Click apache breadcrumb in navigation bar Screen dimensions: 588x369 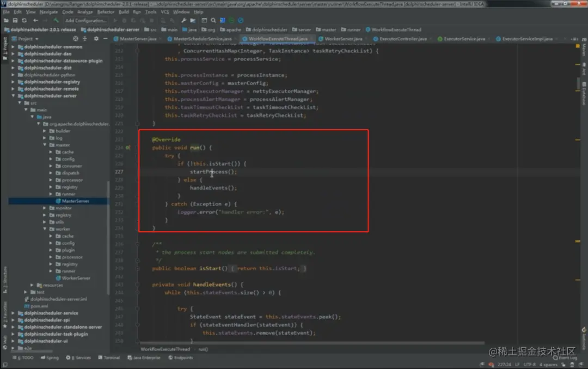click(x=230, y=29)
